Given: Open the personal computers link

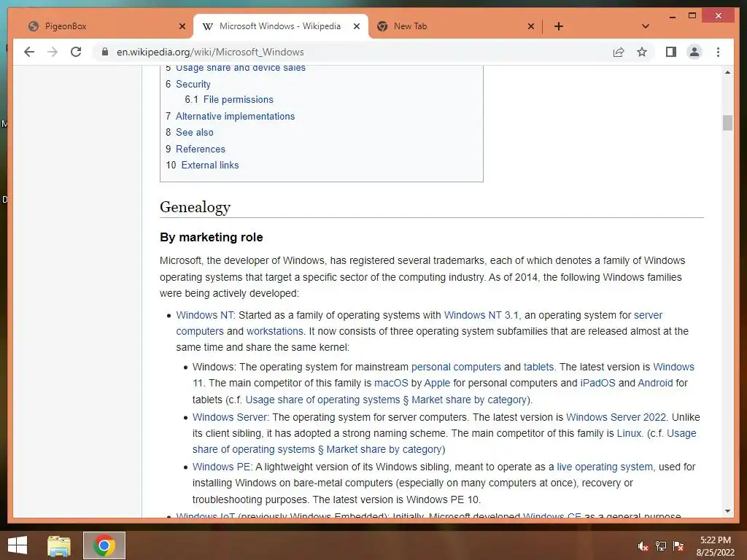Looking at the screenshot, I should 456,367.
